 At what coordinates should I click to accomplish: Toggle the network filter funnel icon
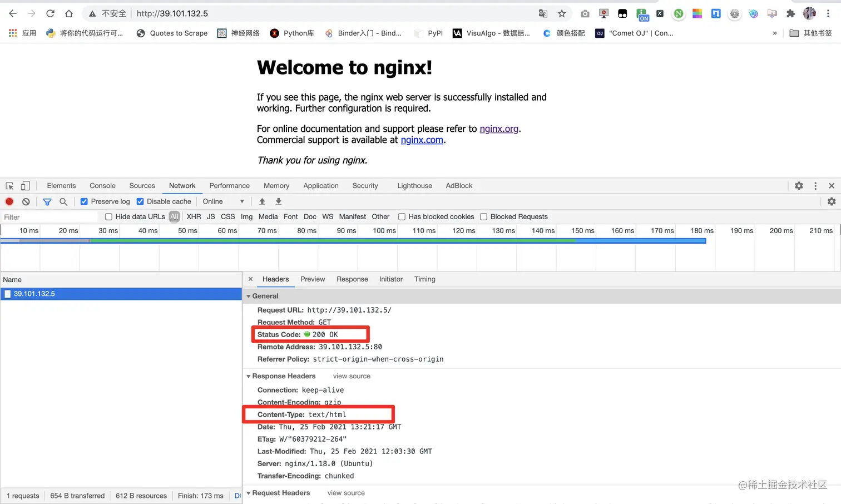pyautogui.click(x=47, y=201)
